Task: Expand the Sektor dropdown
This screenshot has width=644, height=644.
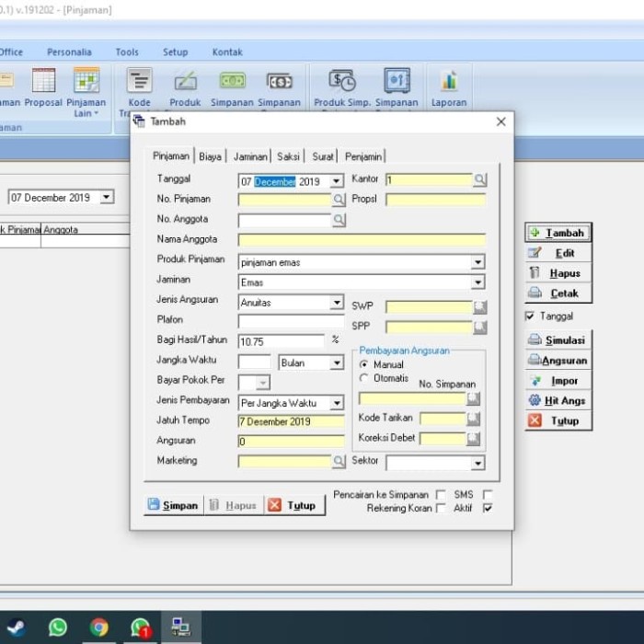Action: coord(477,463)
